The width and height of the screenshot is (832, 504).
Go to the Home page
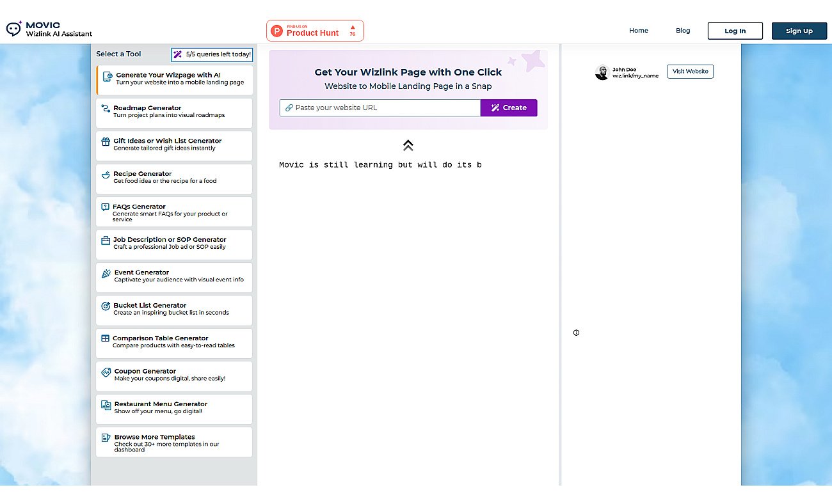(x=638, y=31)
